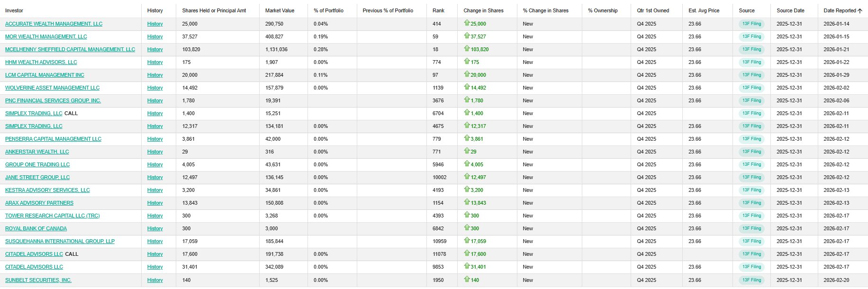Screen dimensions: 868x289
Task: Open 13F Filing source for Wolverine Asset Management
Action: 751,88
